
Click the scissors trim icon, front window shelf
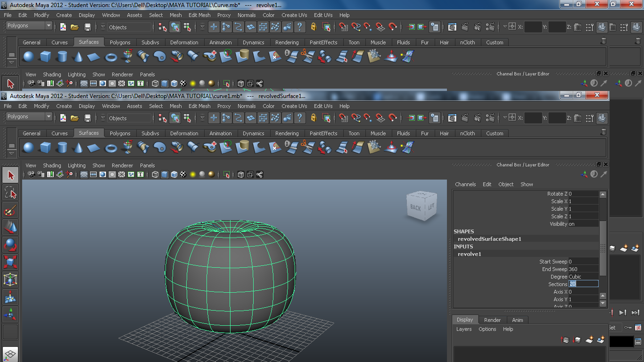[307, 148]
